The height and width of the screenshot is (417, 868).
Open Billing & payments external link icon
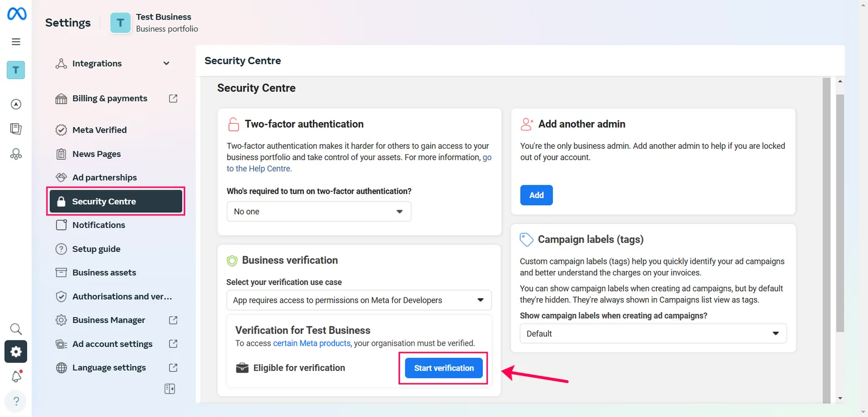click(x=173, y=98)
